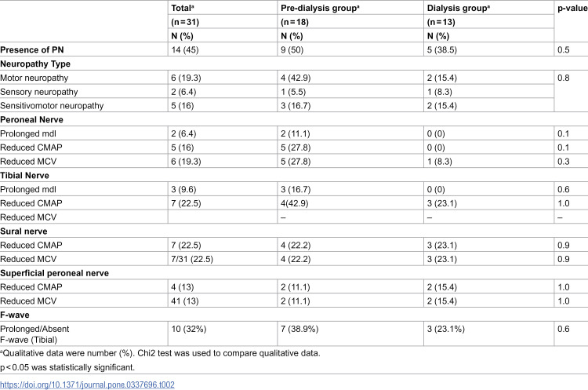Click the 41 (13) total cell
588x390 pixels.
185,301
